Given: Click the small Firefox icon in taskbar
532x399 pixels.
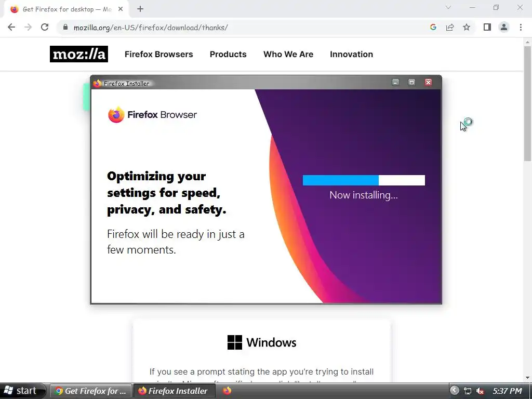Looking at the screenshot, I should click(x=227, y=391).
